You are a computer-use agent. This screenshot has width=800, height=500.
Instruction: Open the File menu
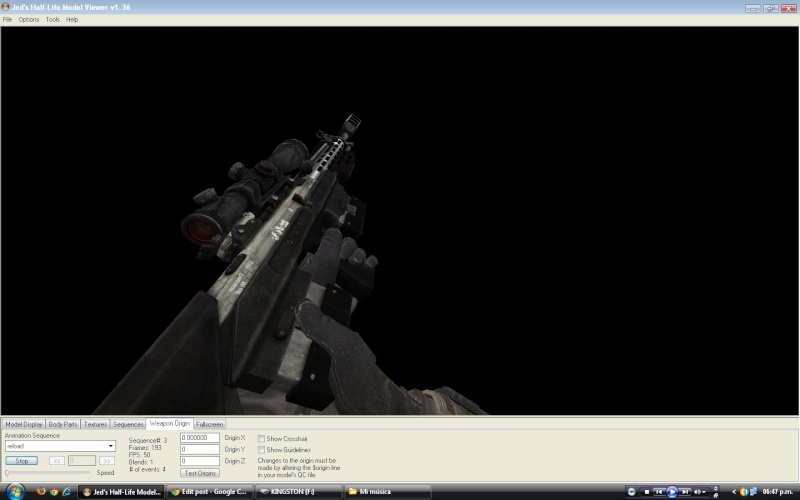pyautogui.click(x=7, y=19)
